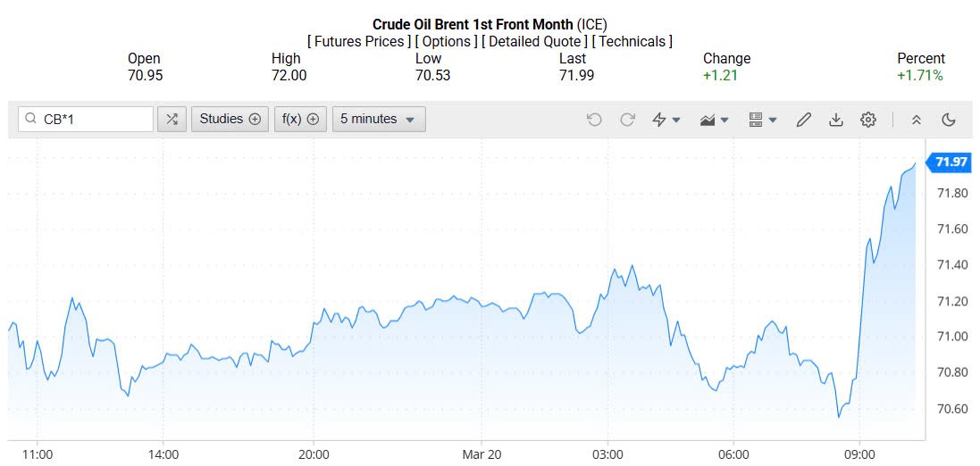Open the events lightning dropdown
Screen dimensions: 980x466
coord(666,120)
